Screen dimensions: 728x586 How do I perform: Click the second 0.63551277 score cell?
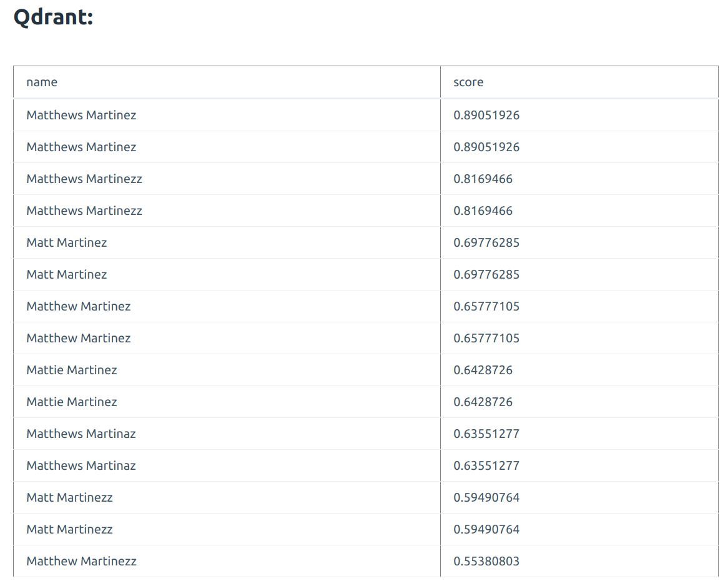click(x=486, y=465)
